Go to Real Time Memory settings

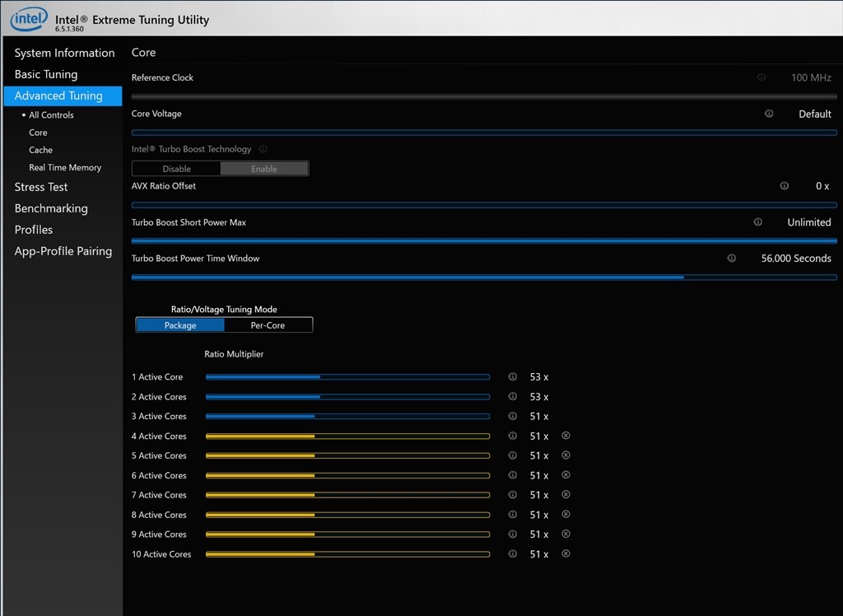click(65, 167)
